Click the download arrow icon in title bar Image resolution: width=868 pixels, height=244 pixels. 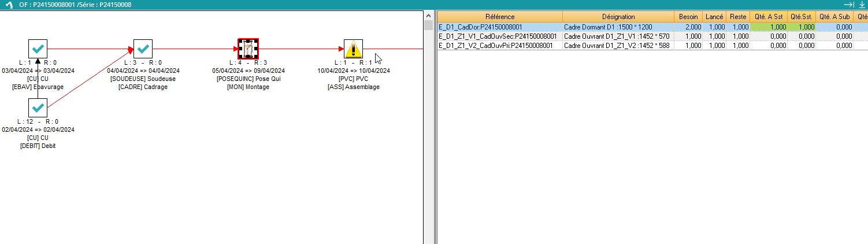862,5
